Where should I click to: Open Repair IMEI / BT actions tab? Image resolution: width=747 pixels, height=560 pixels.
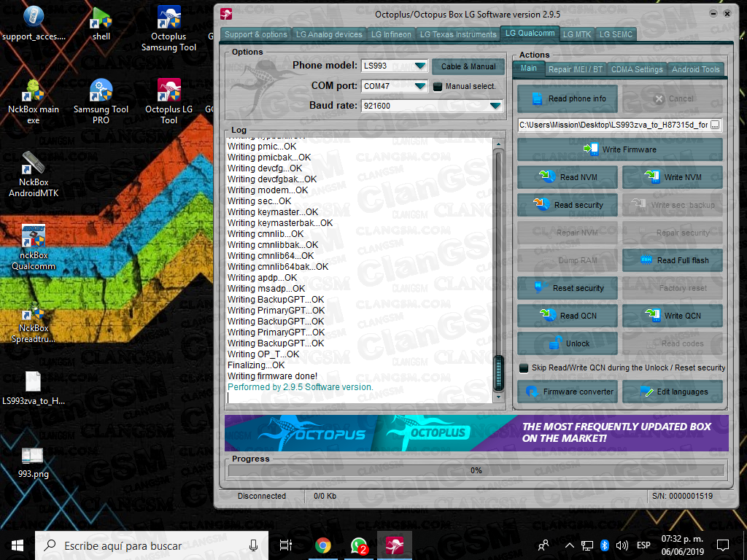(x=576, y=69)
